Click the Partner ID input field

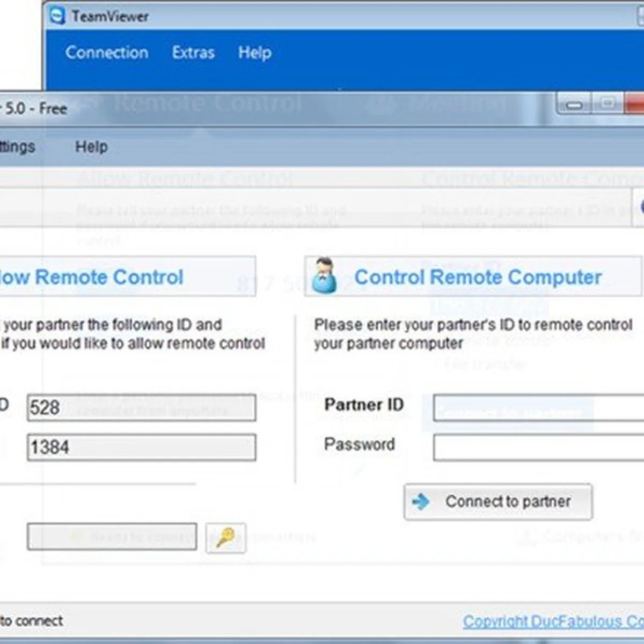538,408
